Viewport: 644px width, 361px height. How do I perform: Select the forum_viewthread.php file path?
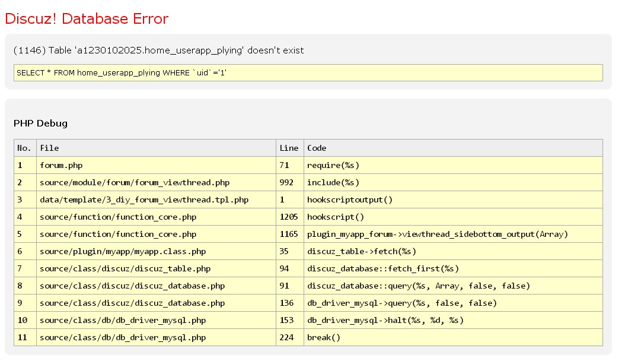click(x=135, y=182)
